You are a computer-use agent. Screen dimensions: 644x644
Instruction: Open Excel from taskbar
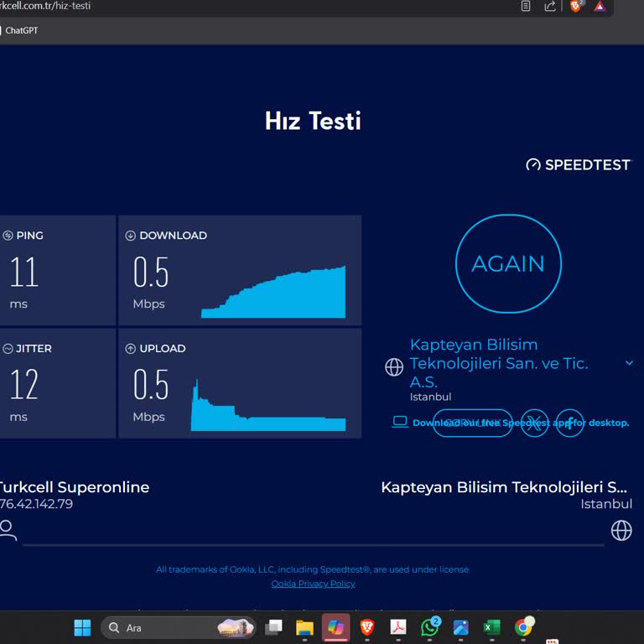point(492,627)
